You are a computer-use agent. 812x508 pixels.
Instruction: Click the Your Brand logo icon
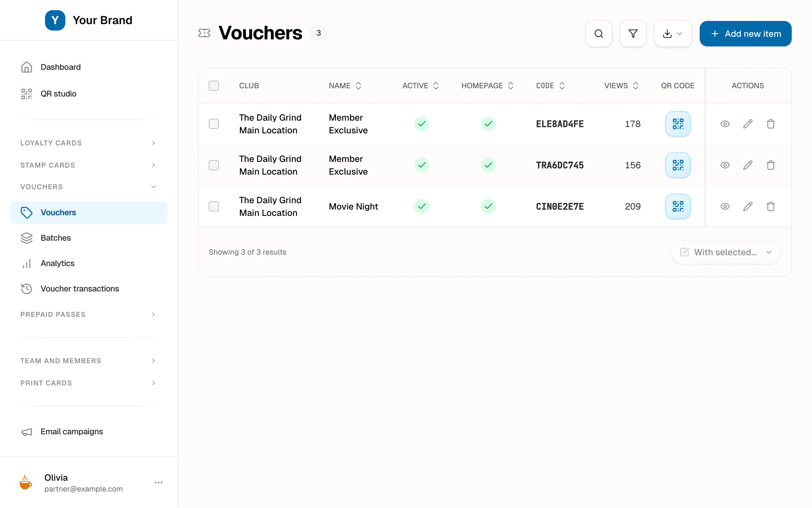click(55, 20)
